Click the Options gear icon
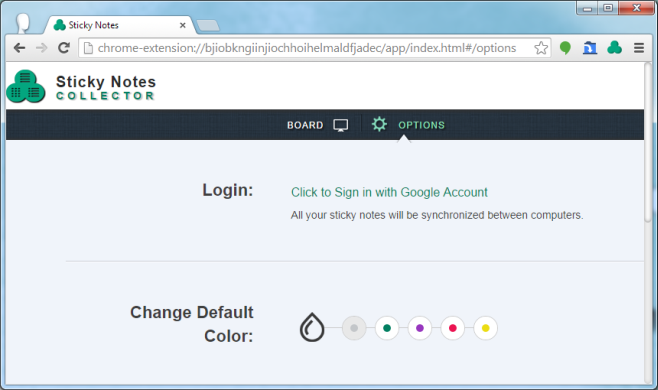Screen dimensions: 658x390 pos(379,124)
